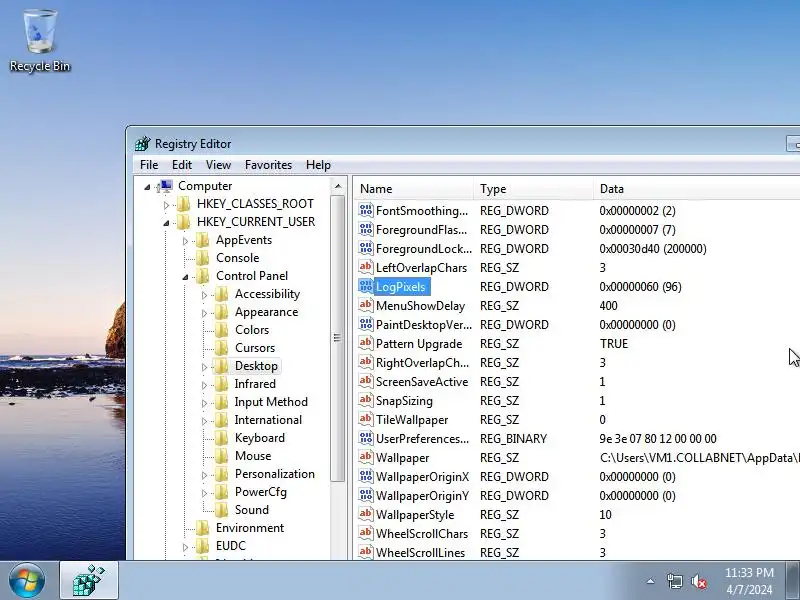800x600 pixels.
Task: Collapse the Computer tree node
Action: click(x=147, y=187)
